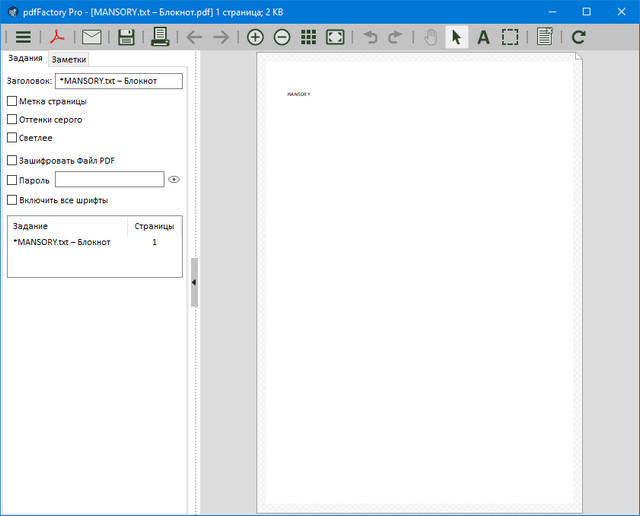Open the hamburger main menu
The height and width of the screenshot is (516, 640).
pos(22,37)
